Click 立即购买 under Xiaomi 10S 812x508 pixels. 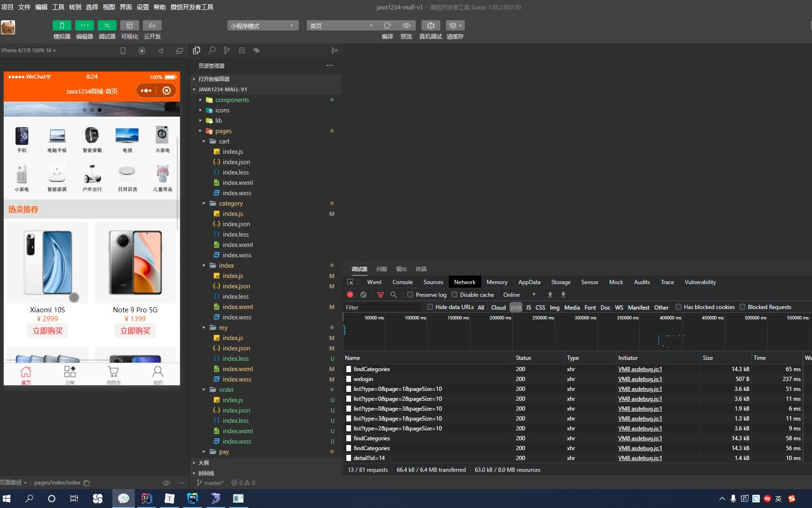(47, 331)
